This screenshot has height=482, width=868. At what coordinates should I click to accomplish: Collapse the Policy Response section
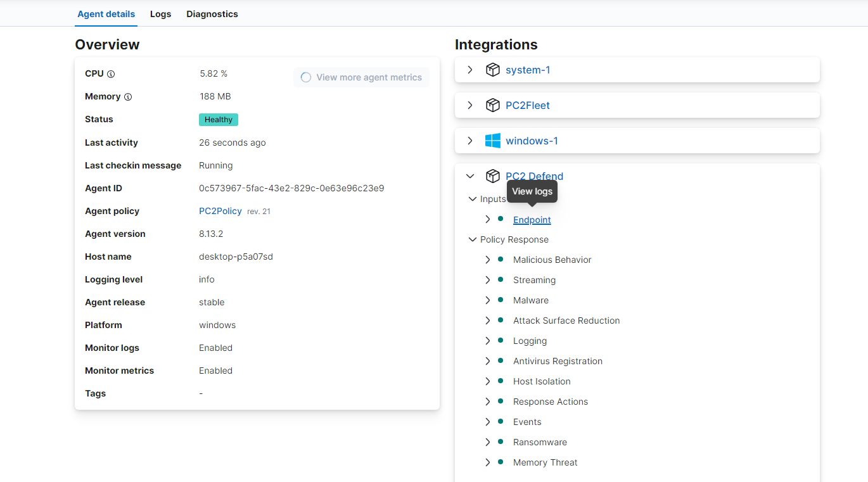pos(472,239)
